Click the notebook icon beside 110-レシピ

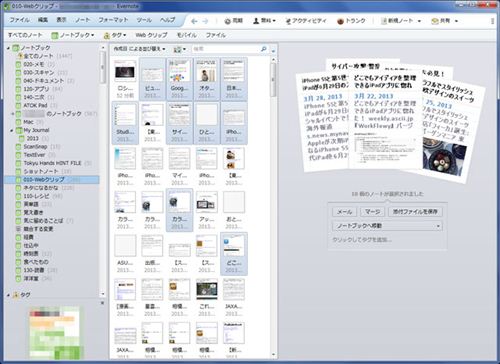pos(19,196)
